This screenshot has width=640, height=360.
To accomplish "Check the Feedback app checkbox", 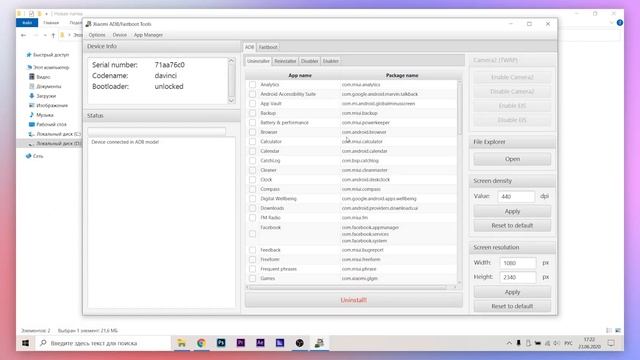I will tap(253, 250).
